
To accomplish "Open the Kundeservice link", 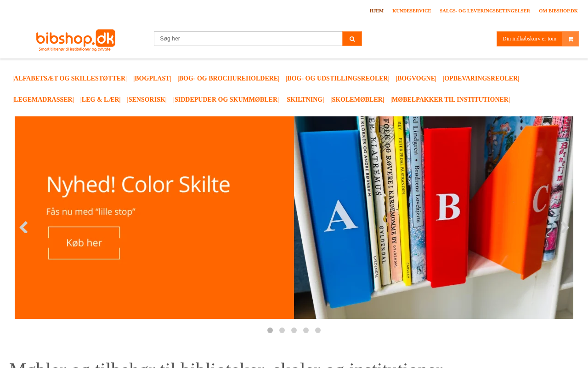I will (412, 11).
